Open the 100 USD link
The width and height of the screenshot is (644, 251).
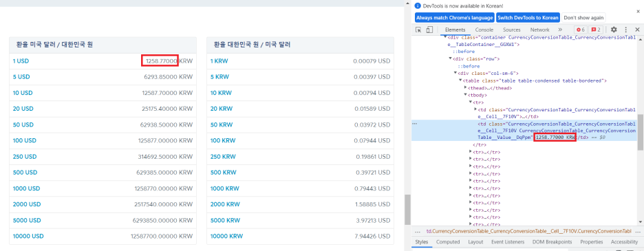[x=25, y=140]
